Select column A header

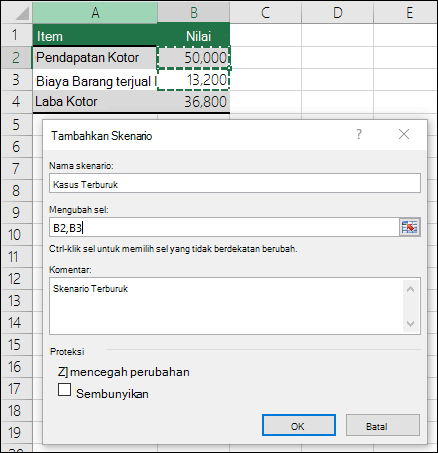click(x=95, y=13)
